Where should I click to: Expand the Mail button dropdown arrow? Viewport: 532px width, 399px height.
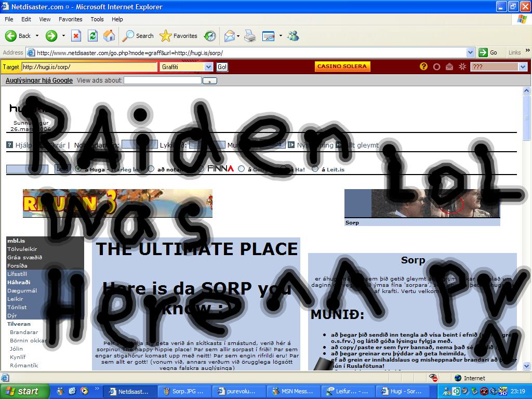(238, 36)
